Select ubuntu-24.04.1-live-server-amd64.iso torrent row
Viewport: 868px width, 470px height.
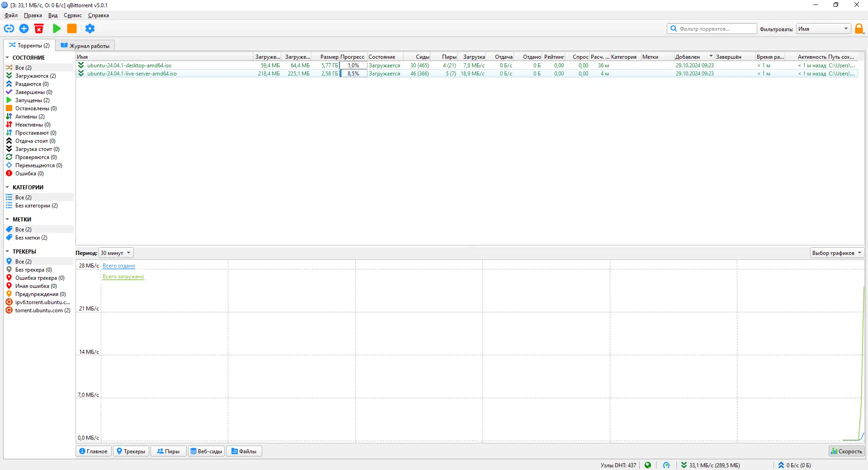[467, 74]
